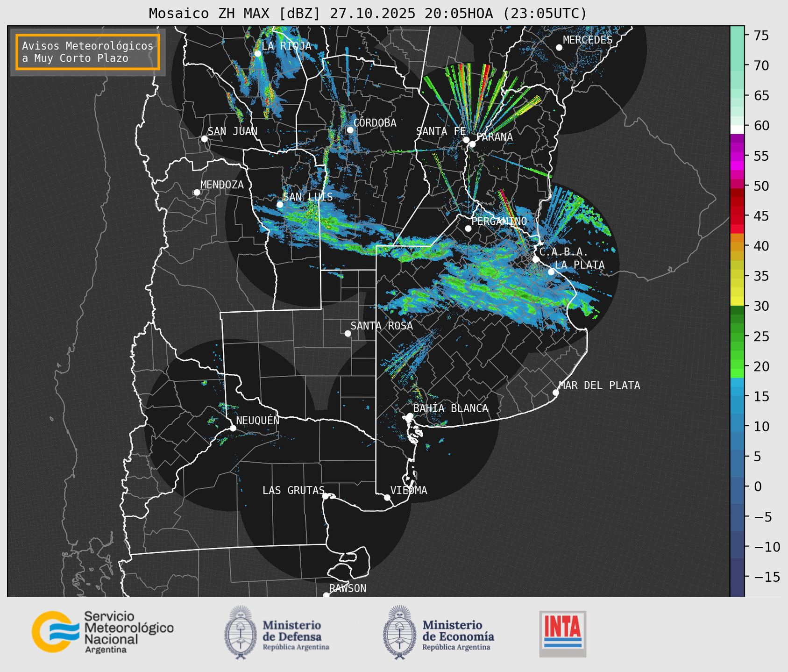Viewport: 788px width, 672px height.
Task: Click the Mar del Plata marker dot
Action: pos(555,393)
